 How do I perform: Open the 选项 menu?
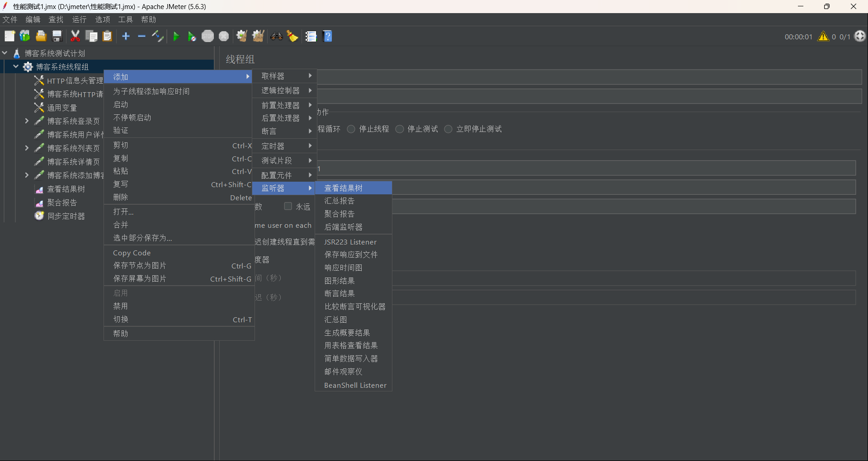(x=103, y=19)
